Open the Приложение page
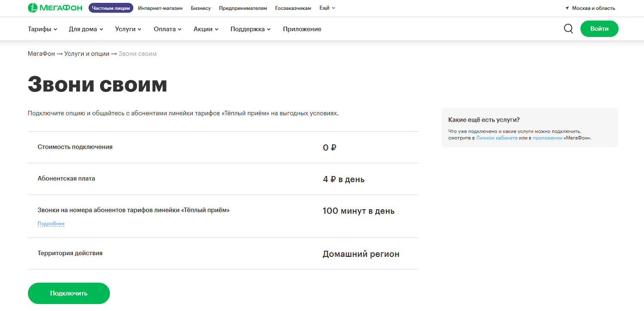Screen dimensions: 644x311 click(302, 29)
